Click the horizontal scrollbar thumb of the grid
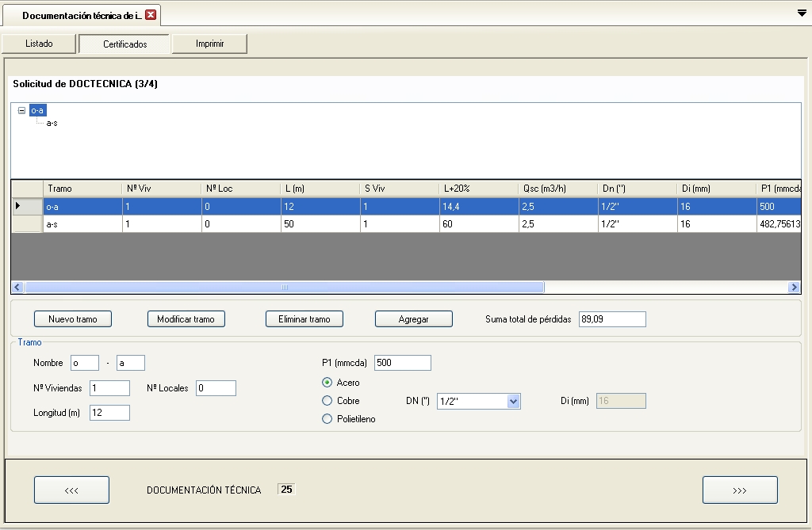Image resolution: width=812 pixels, height=530 pixels. pos(285,288)
